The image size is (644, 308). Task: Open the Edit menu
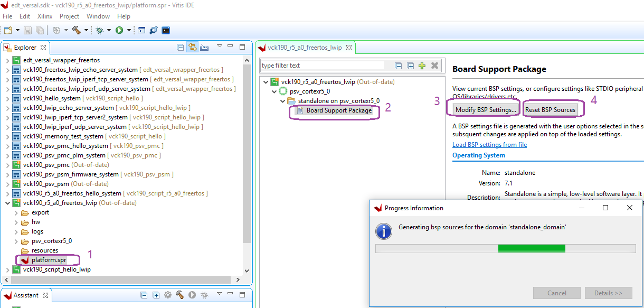pos(25,16)
